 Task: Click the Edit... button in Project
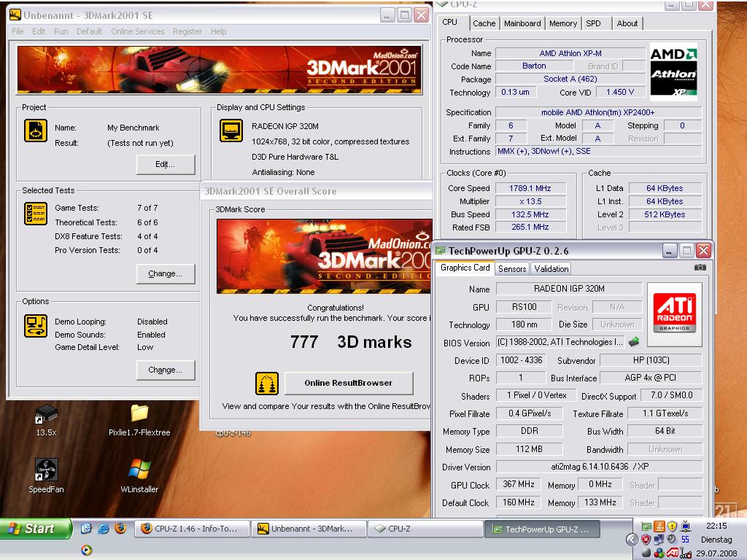(x=166, y=164)
